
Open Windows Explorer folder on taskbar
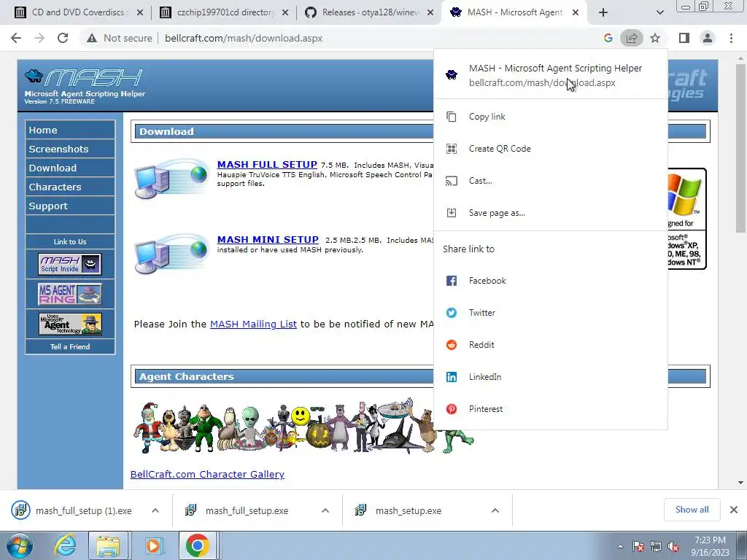coord(108,545)
